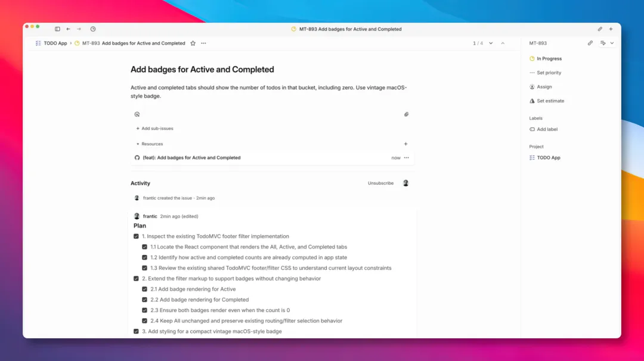
Task: Open options ellipsis for feat resource row
Action: click(x=407, y=157)
